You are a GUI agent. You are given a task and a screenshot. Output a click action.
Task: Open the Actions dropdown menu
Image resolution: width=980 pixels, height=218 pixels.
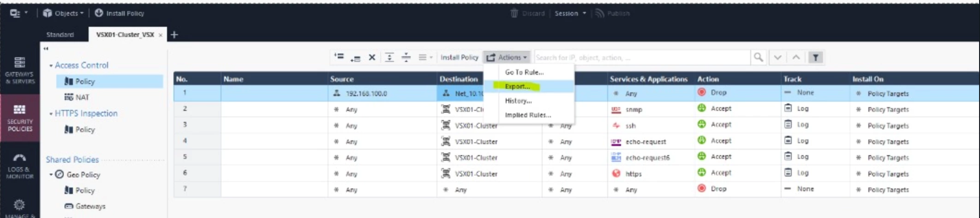point(507,57)
